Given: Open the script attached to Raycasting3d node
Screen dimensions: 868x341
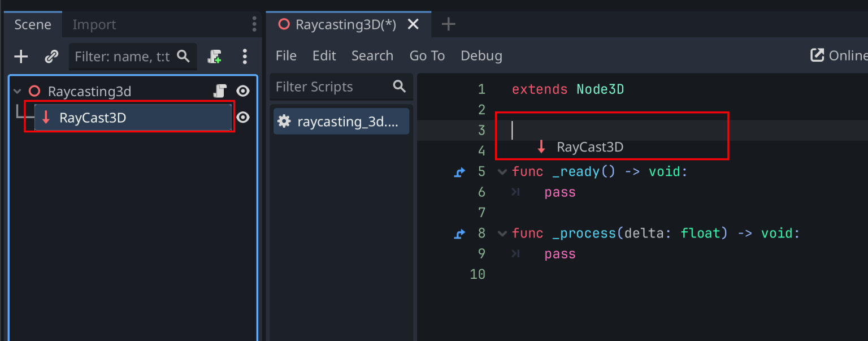Looking at the screenshot, I should pyautogui.click(x=220, y=90).
